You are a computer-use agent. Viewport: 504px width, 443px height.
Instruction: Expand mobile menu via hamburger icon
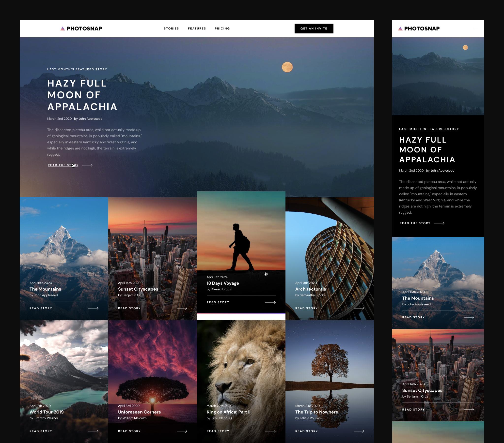pos(476,29)
